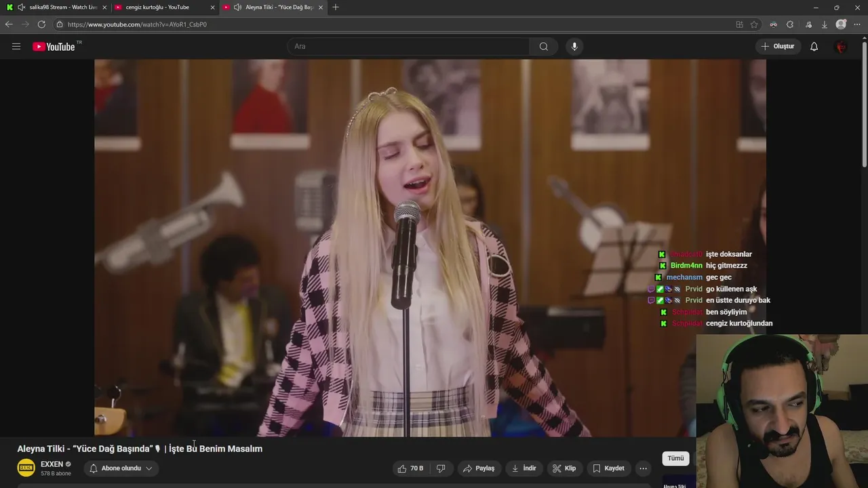
Task: Click the search magnifier button
Action: (544, 47)
